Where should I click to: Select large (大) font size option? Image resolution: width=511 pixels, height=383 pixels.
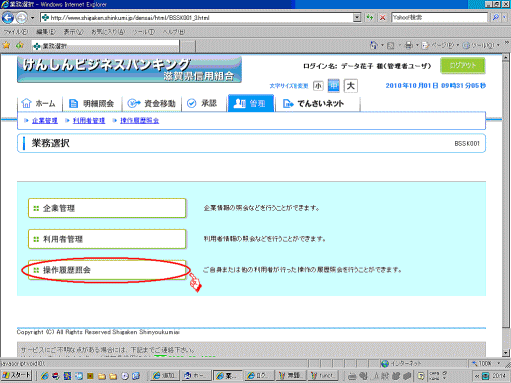[350, 86]
